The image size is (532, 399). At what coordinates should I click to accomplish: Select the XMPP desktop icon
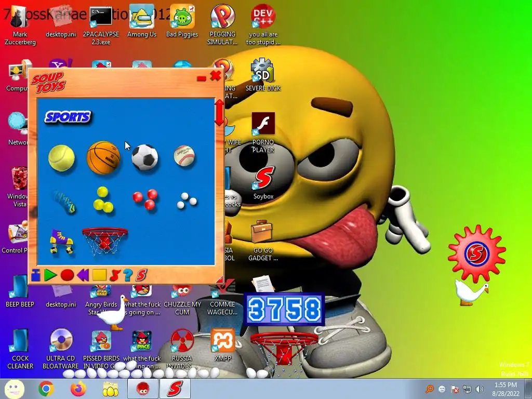tap(222, 345)
